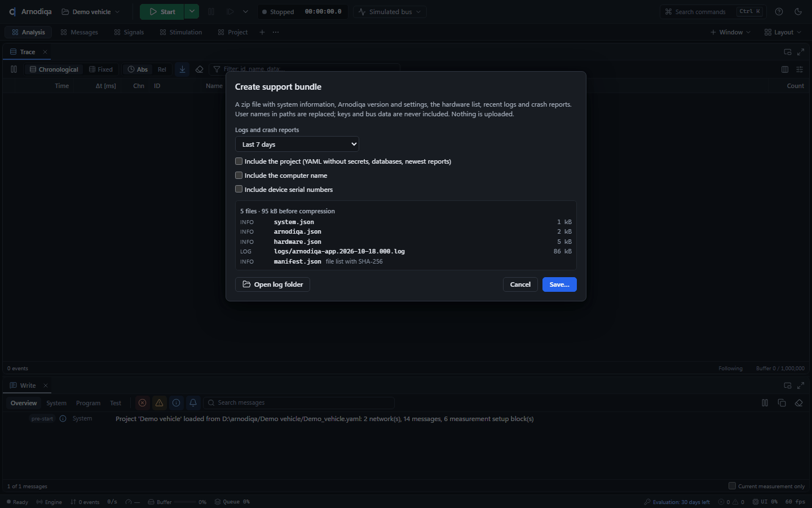
Task: Click the Engine status icon in status bar
Action: tap(39, 502)
